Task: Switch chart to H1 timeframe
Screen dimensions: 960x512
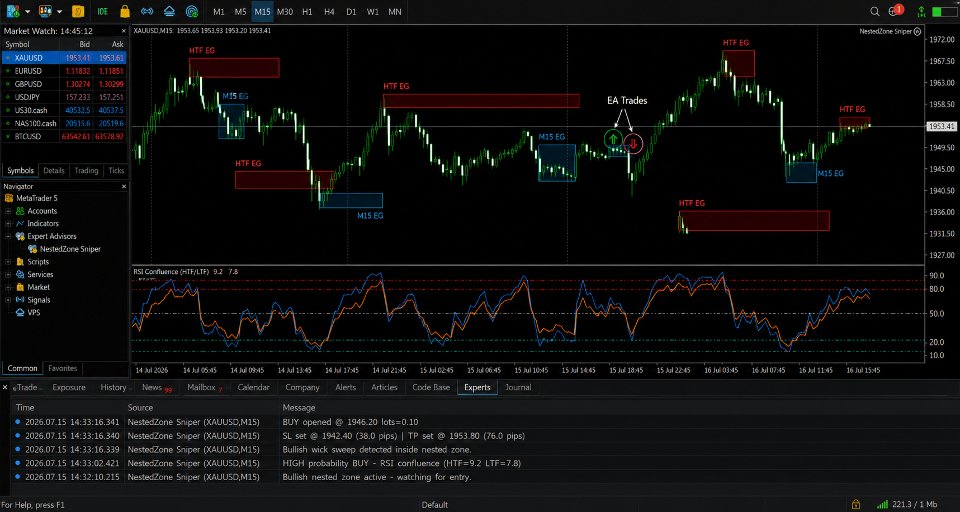Action: [307, 11]
